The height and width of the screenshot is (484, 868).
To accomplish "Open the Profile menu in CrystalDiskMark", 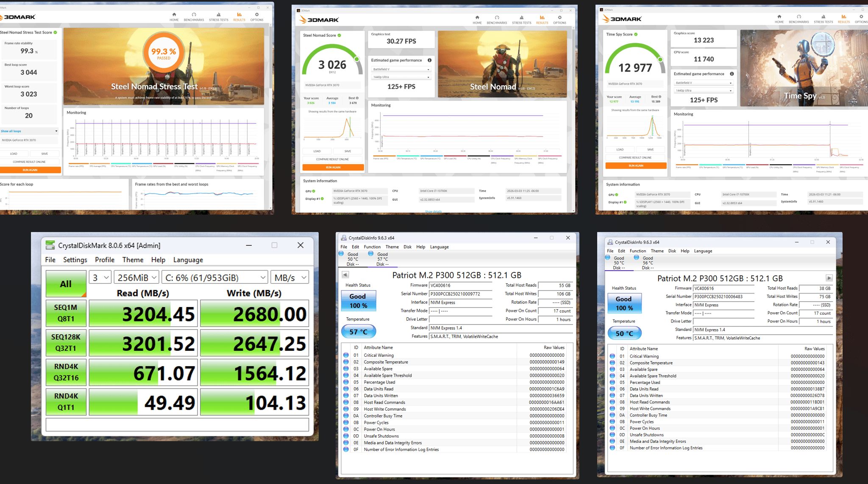I will pos(105,260).
